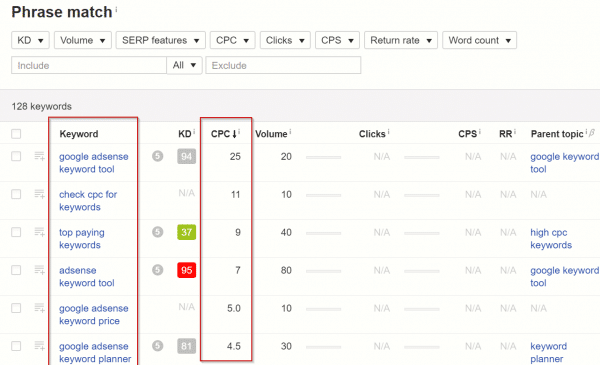Screen dimensions: 600x365
Task: Sort table by KD column header
Action: [184, 134]
